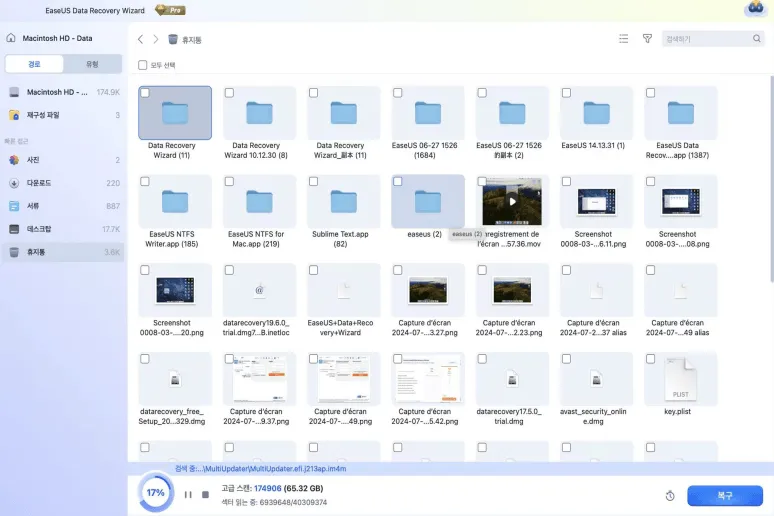The image size is (774, 516).
Task: Open the 사진 (Photos) quick access item
Action: point(33,160)
